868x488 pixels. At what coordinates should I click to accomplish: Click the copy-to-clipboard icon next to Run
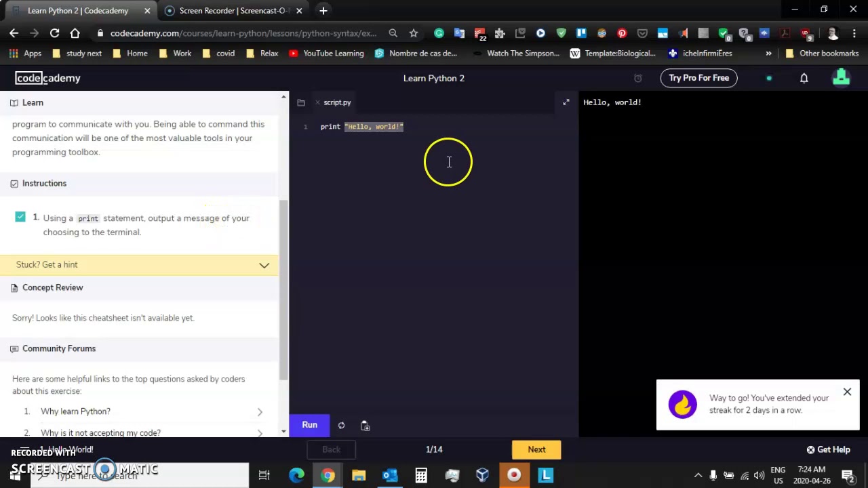pyautogui.click(x=365, y=426)
